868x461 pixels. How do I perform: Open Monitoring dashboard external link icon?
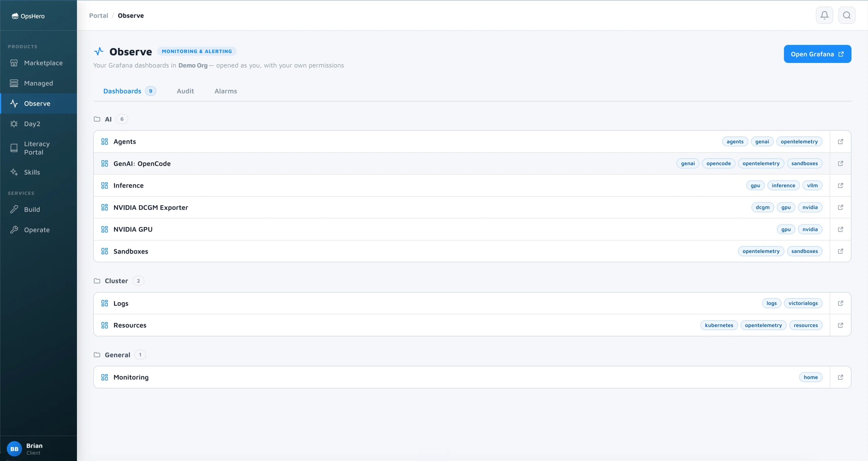click(840, 377)
